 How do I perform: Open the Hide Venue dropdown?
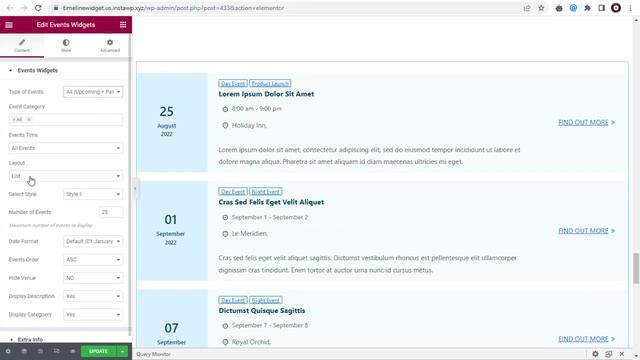tap(93, 278)
